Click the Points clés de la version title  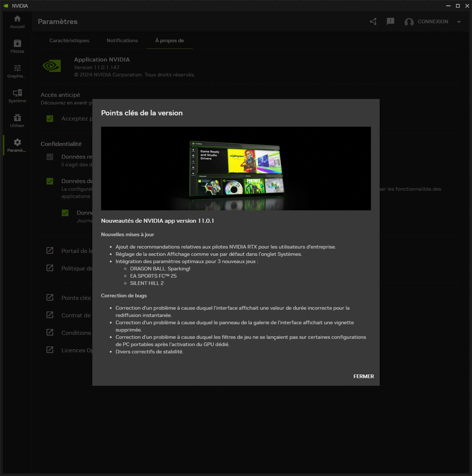142,113
